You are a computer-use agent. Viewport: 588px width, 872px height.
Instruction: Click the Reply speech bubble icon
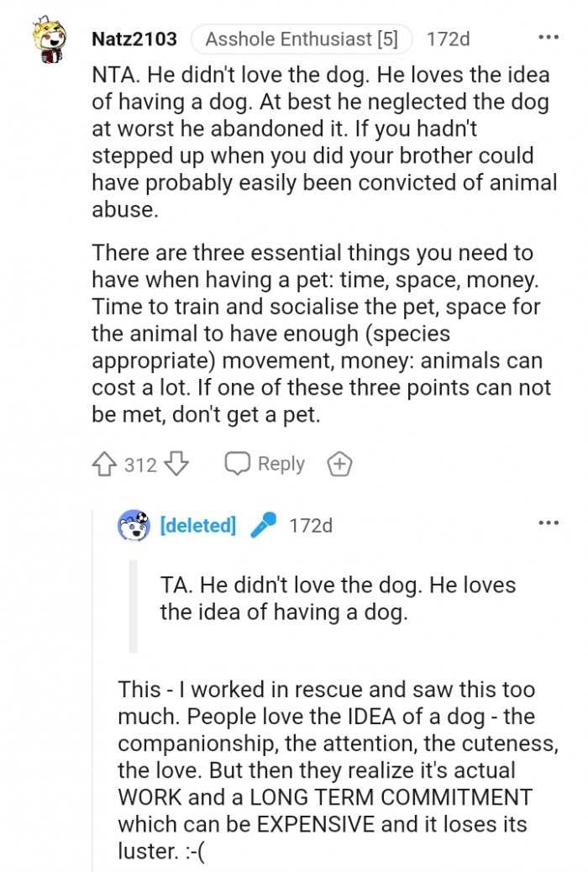click(x=239, y=463)
